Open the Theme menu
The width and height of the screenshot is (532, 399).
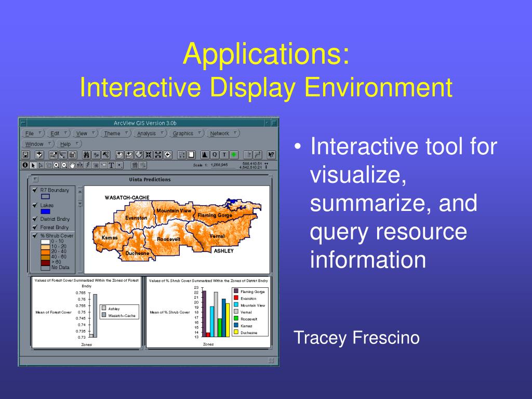coord(116,134)
